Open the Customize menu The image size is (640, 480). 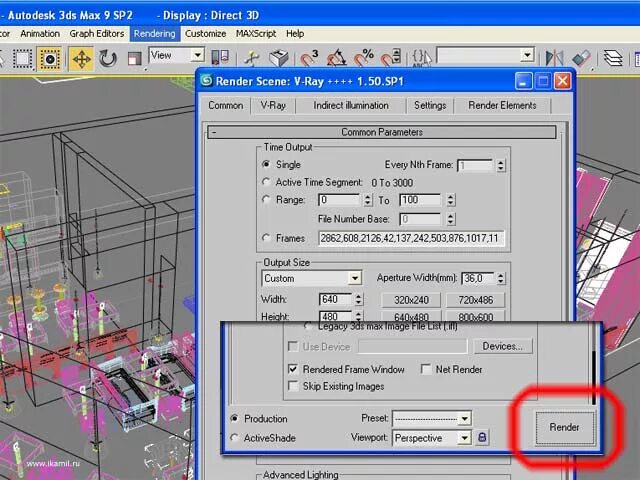click(205, 33)
